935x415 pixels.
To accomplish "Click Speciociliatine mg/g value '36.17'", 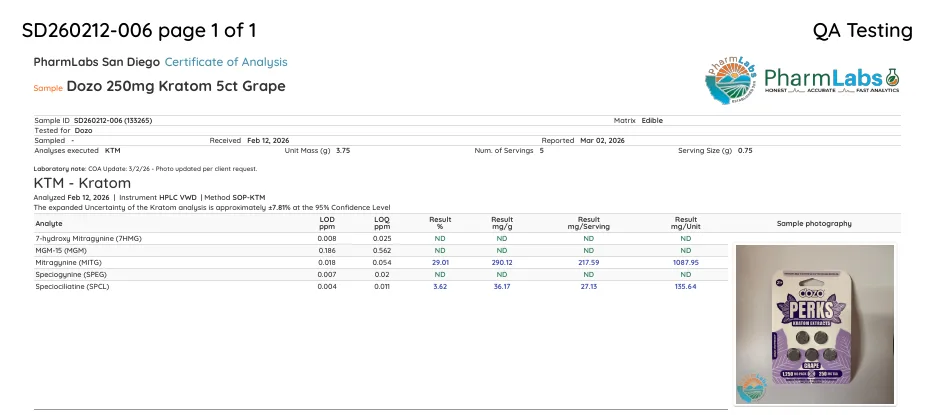I will coord(502,286).
